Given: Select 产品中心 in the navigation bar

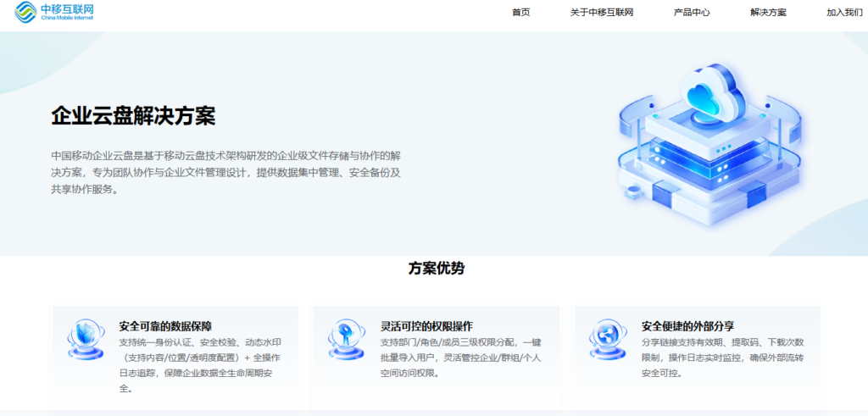Looking at the screenshot, I should point(692,13).
